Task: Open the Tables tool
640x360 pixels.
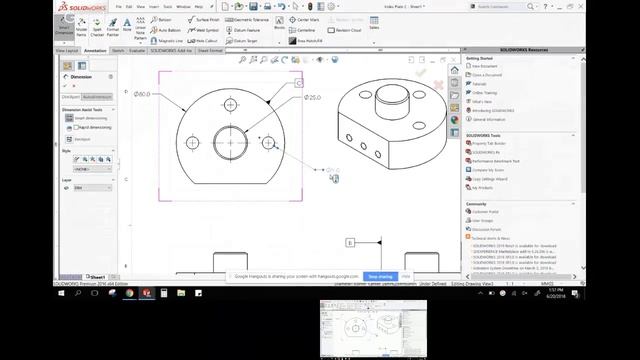Action: 374,23
